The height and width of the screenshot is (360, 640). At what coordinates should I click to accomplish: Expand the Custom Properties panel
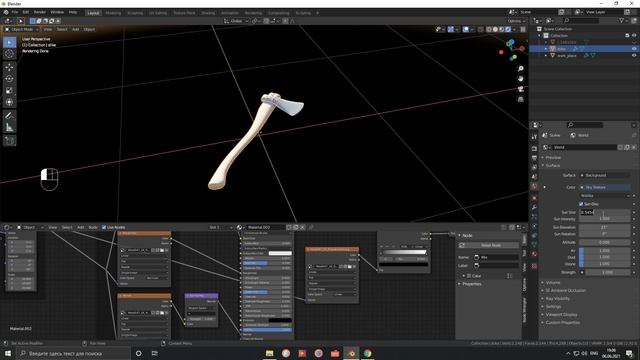pyautogui.click(x=562, y=322)
